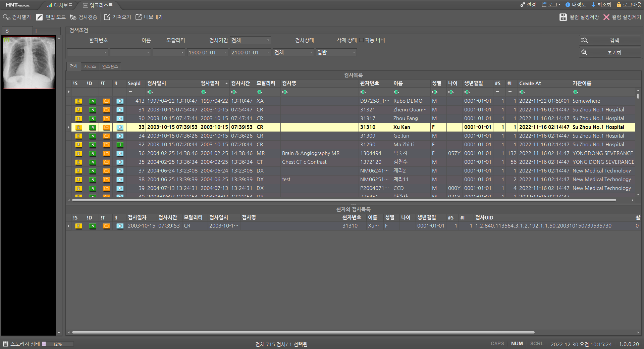Open 이름 name combo box
The image size is (644, 349).
pyautogui.click(x=130, y=52)
